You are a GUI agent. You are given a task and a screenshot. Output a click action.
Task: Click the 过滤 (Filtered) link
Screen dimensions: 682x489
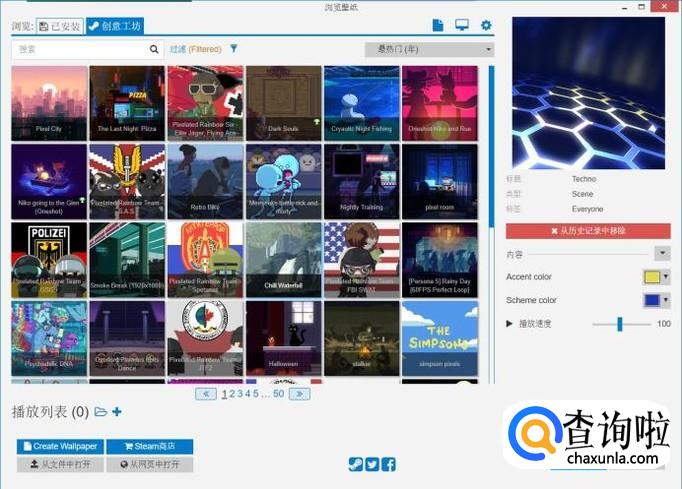[196, 49]
